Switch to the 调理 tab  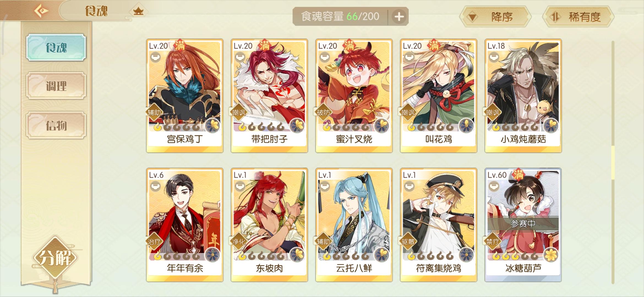click(56, 86)
